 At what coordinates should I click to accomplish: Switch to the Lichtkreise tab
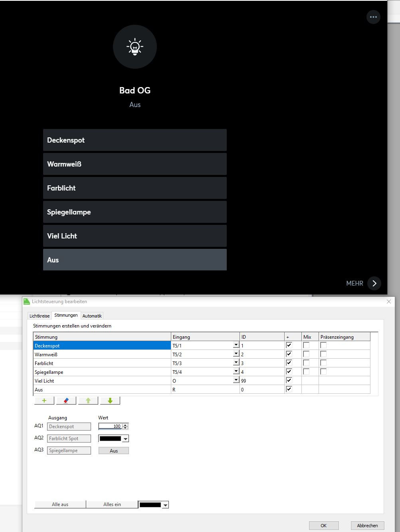tap(40, 316)
